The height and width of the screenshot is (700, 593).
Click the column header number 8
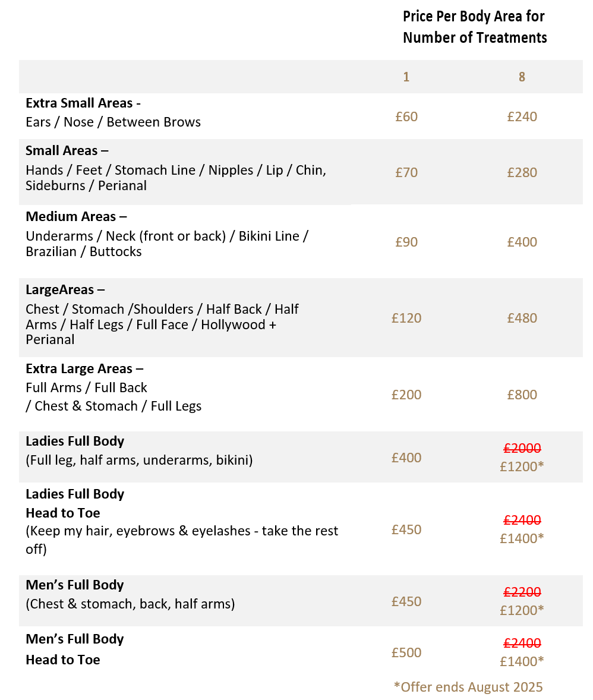[x=522, y=77]
